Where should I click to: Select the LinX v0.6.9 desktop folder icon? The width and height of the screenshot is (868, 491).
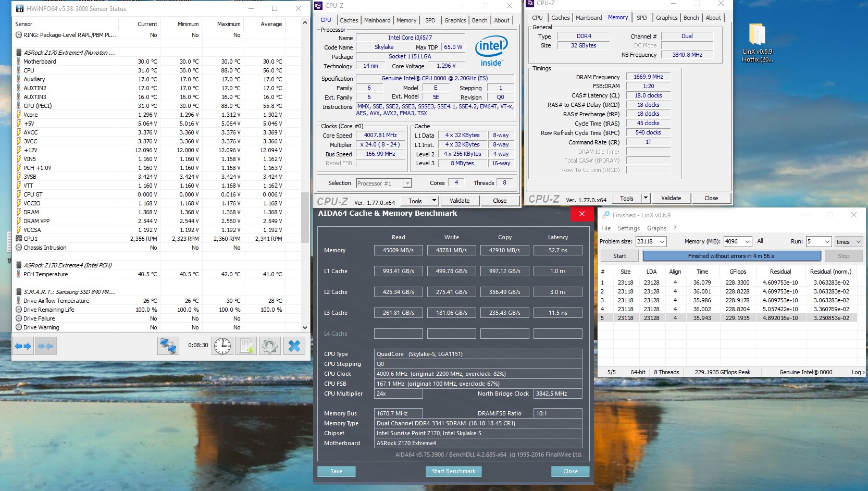pos(757,42)
